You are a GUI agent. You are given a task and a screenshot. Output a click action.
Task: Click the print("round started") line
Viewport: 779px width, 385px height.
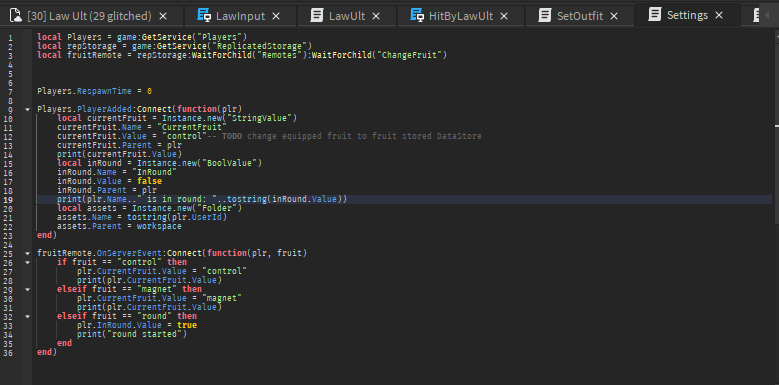coord(132,334)
